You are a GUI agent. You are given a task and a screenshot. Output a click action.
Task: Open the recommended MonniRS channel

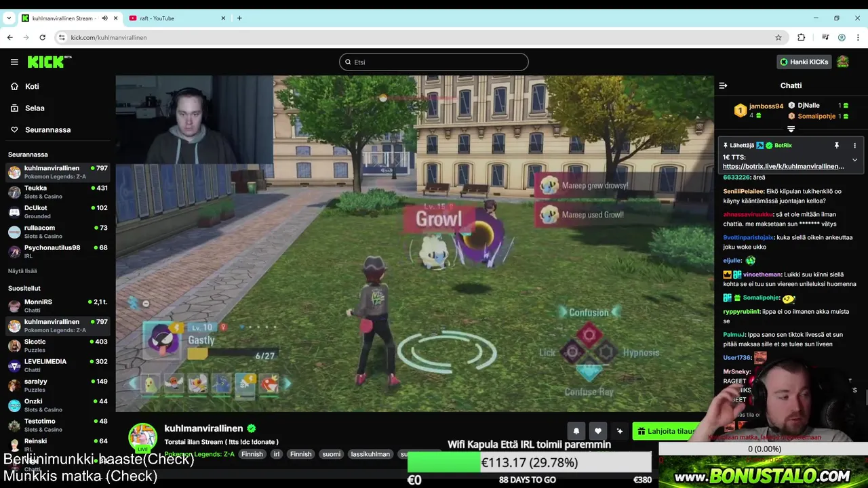[58, 306]
